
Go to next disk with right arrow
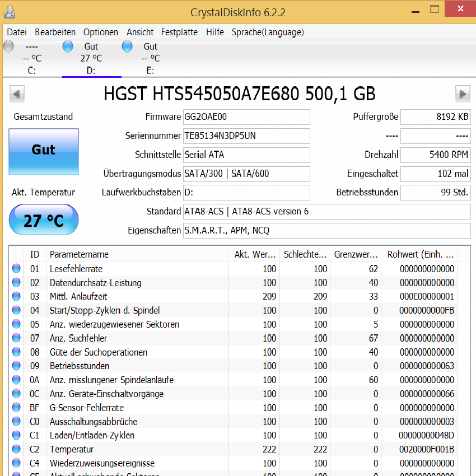pos(463,94)
